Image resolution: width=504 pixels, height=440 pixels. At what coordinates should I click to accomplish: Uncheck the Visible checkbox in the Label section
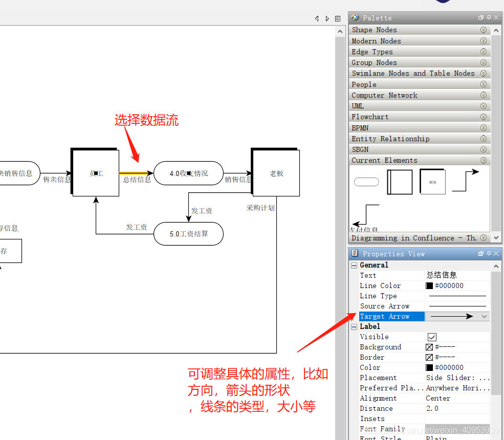[432, 337]
